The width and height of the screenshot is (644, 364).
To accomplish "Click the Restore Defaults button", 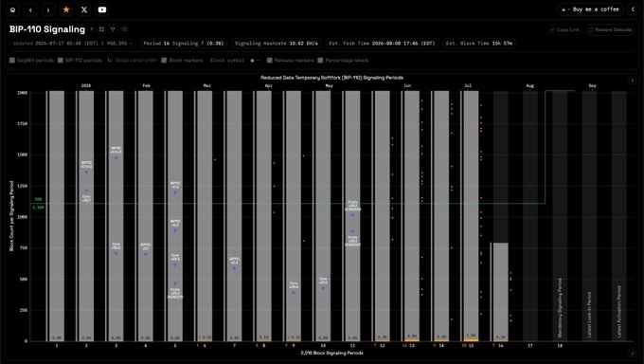I will coord(610,29).
